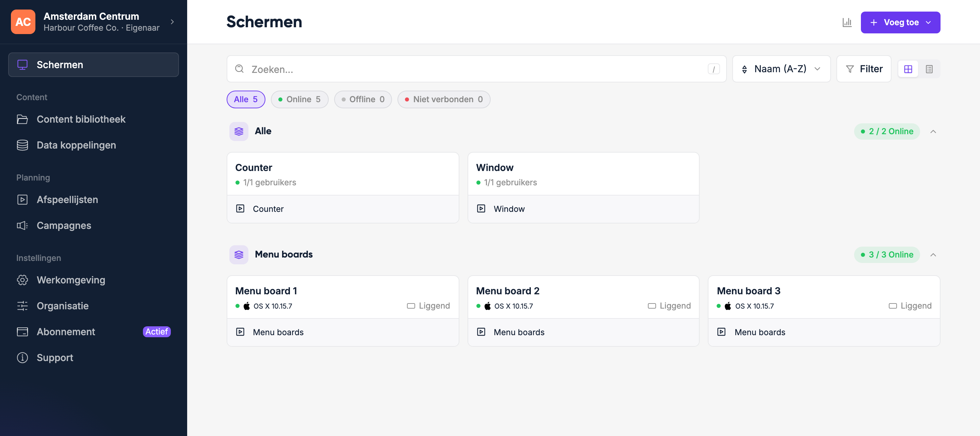This screenshot has height=436, width=980.
Task: Open Werkomgeving settings
Action: click(x=94, y=280)
